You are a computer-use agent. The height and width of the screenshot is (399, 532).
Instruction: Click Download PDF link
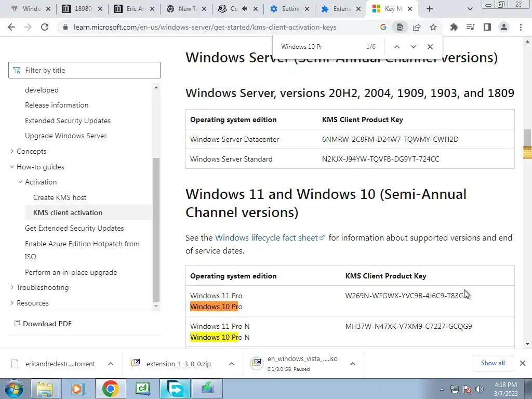tap(43, 324)
